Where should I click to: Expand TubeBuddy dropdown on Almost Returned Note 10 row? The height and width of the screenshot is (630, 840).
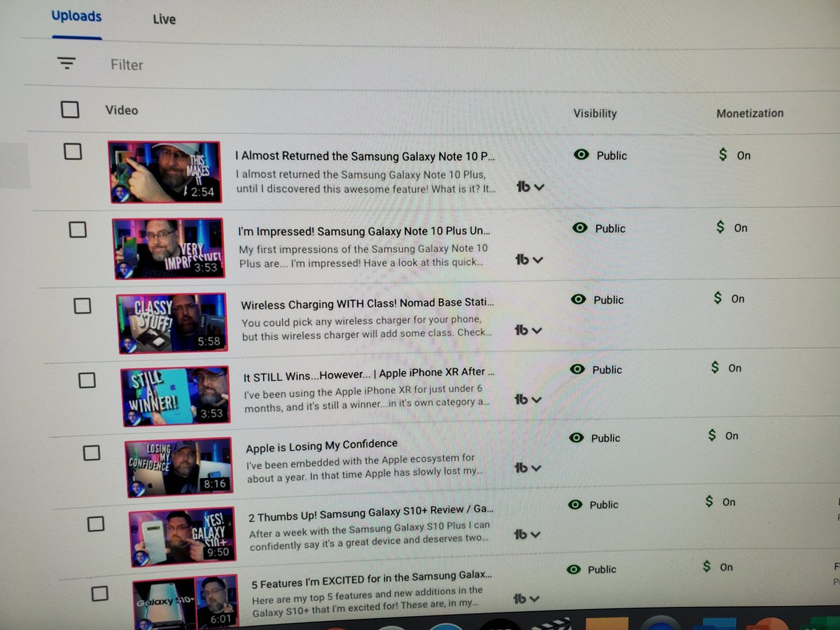click(529, 187)
